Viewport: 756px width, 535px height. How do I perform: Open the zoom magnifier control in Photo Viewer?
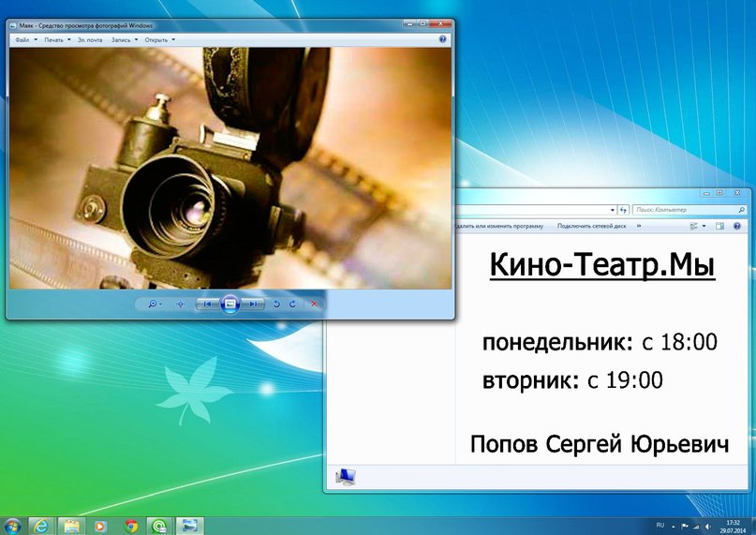(x=155, y=304)
